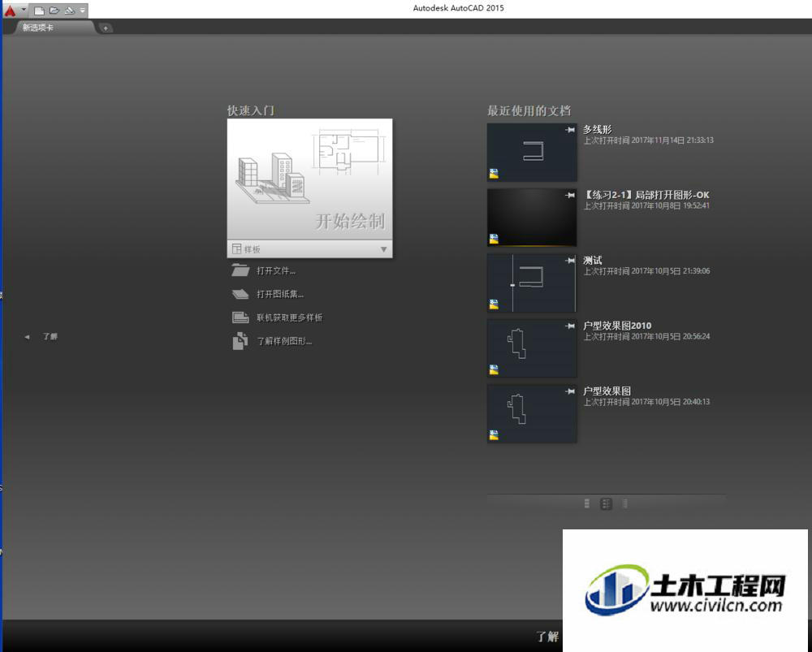Screen dimensions: 812x652
Task: Open the 多线形 recent document thumbnail
Action: point(532,153)
